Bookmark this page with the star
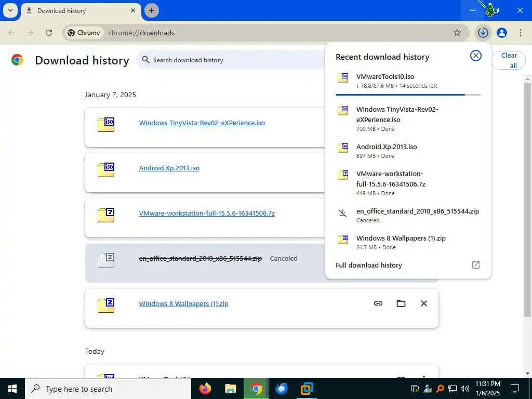This screenshot has width=532, height=399. (457, 33)
